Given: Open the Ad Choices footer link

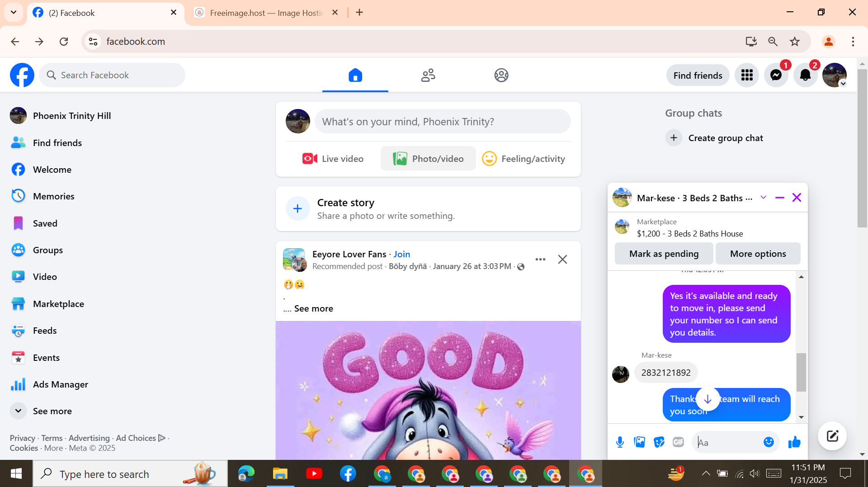Looking at the screenshot, I should (x=141, y=438).
